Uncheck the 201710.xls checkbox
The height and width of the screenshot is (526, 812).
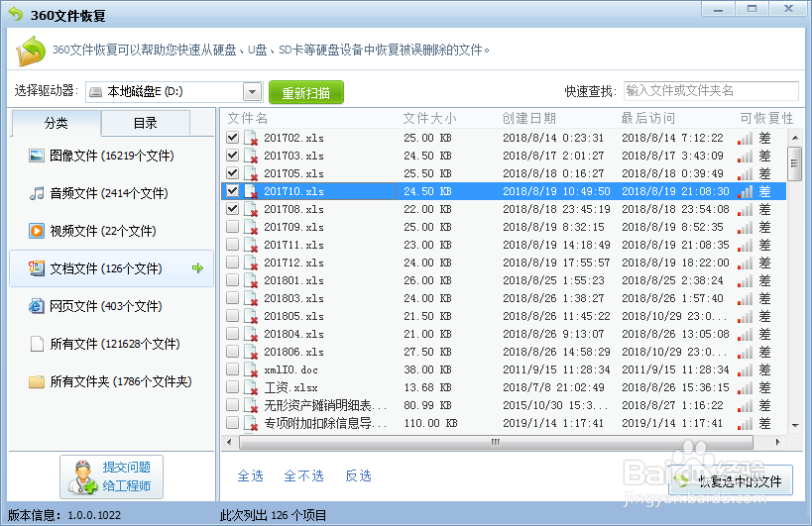point(233,191)
